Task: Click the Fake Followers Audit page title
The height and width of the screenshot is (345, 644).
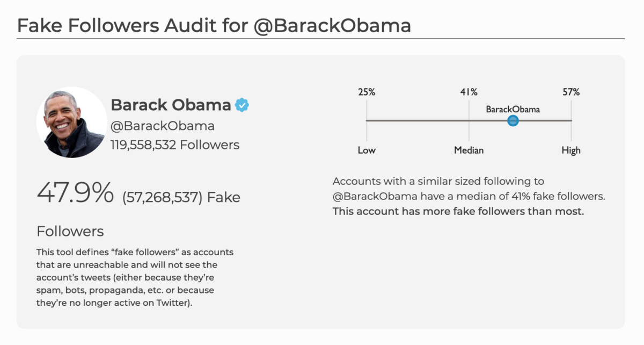Action: pos(214,25)
